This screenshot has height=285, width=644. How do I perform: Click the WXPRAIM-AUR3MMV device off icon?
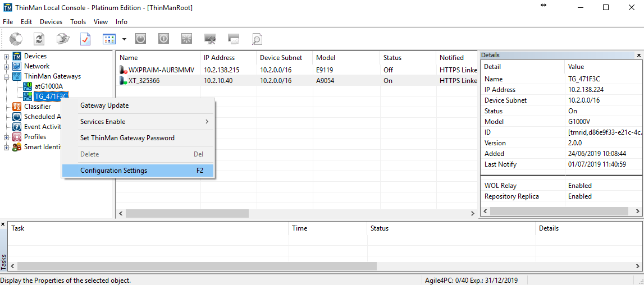pos(123,70)
